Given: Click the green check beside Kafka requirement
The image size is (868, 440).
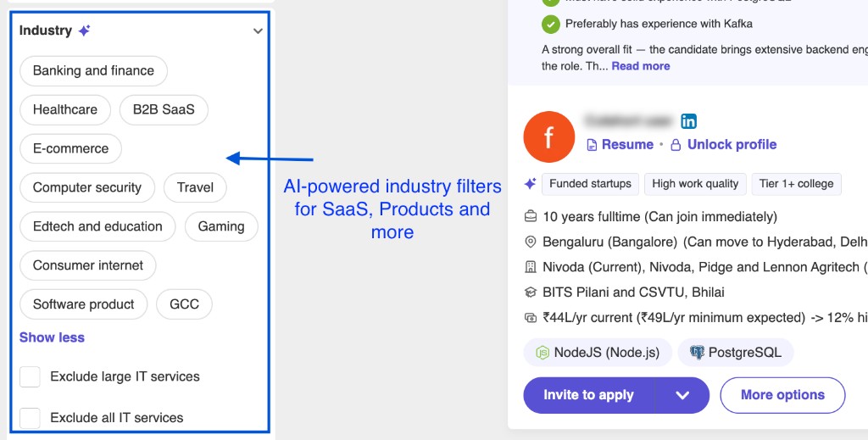Looking at the screenshot, I should click(x=550, y=25).
